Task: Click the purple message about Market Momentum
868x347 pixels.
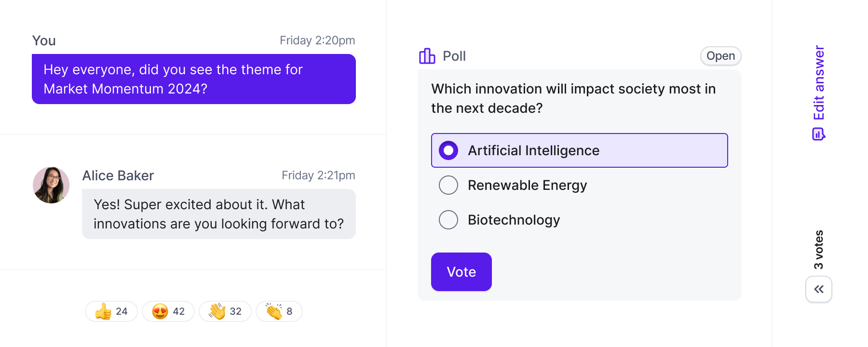Action: [x=194, y=79]
